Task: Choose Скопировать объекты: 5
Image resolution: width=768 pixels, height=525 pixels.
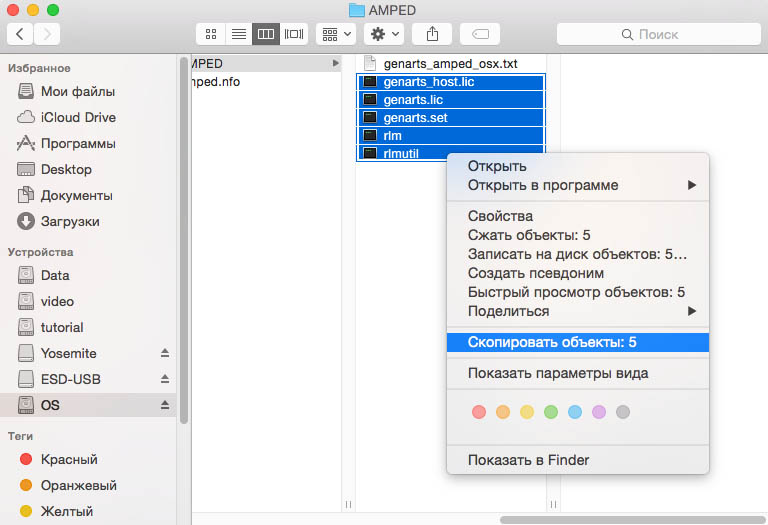Action: coord(578,342)
